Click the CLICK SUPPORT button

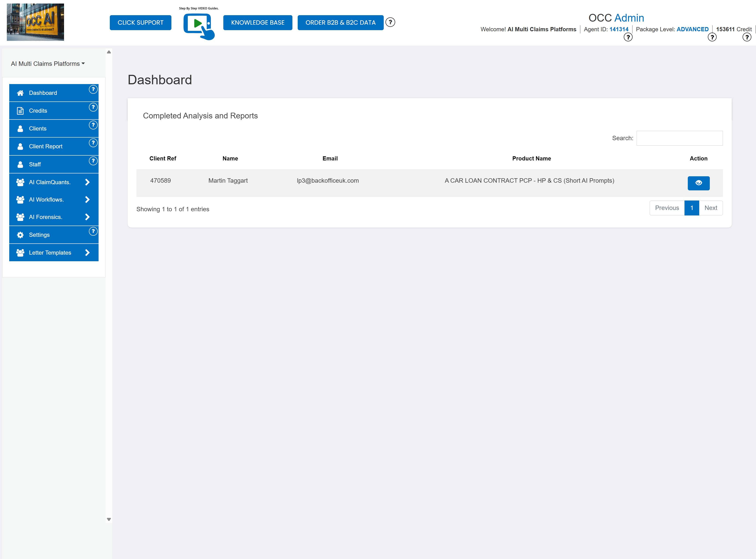coord(140,22)
